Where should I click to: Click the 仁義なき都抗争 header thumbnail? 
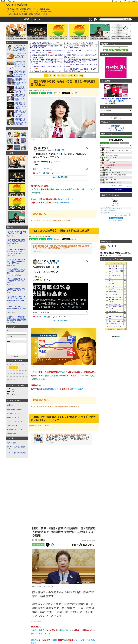coord(37,32)
